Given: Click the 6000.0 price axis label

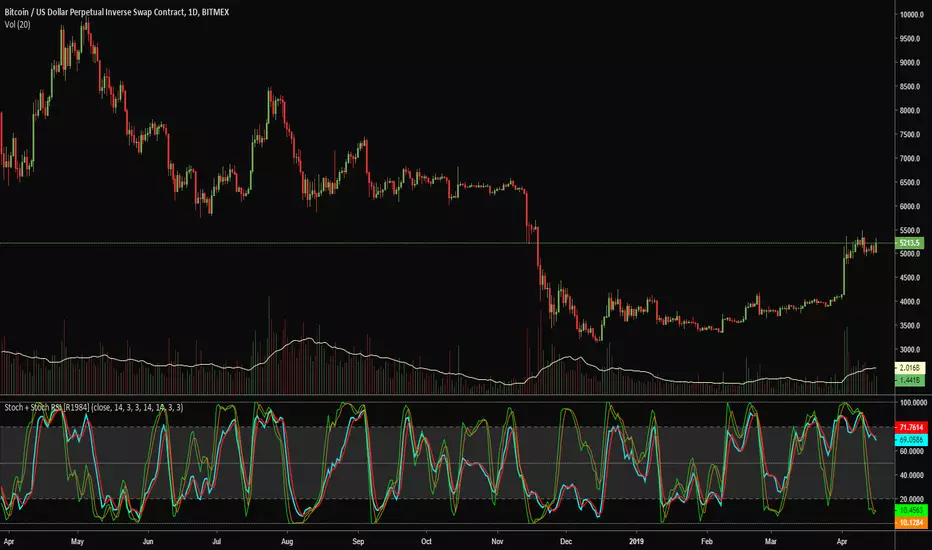Looking at the screenshot, I should point(910,206).
